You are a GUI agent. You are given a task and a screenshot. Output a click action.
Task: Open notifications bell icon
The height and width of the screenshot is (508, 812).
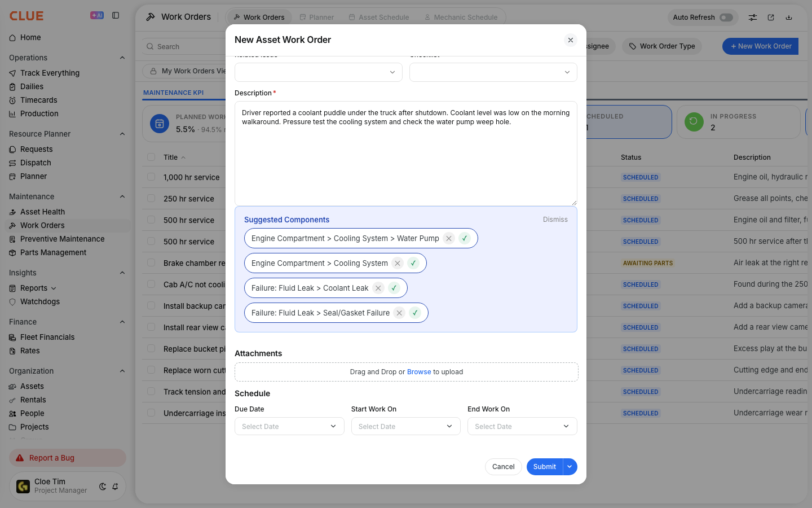pos(115,487)
